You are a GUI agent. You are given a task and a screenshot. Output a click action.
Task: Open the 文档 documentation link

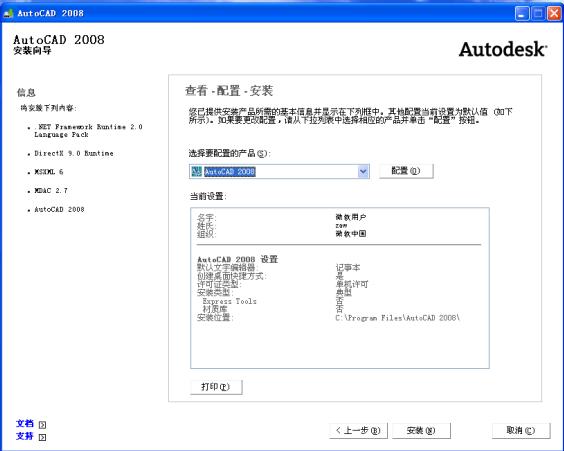coord(25,424)
